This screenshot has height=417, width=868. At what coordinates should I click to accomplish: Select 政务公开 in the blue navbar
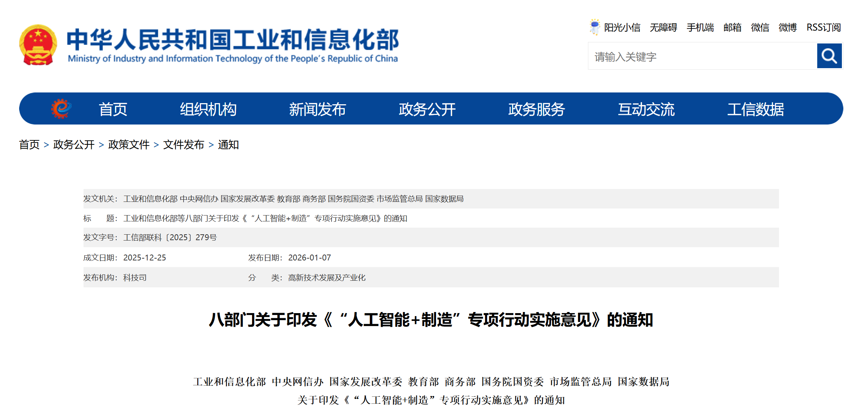click(427, 109)
